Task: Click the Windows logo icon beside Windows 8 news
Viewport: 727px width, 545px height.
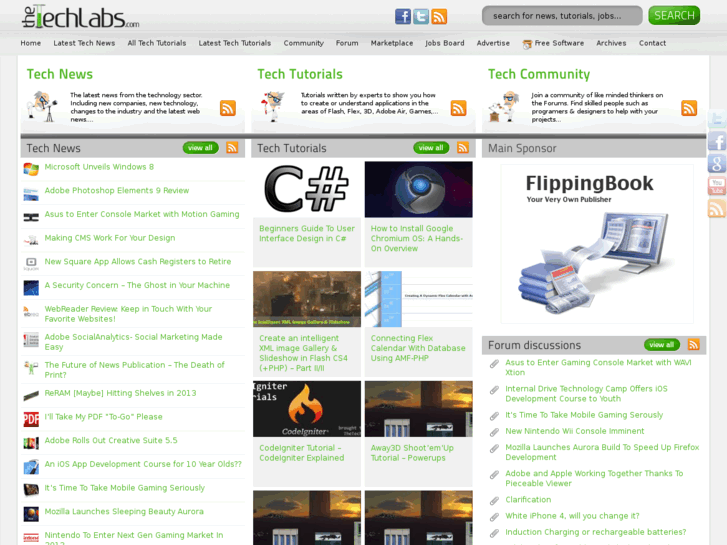Action: pos(31,169)
